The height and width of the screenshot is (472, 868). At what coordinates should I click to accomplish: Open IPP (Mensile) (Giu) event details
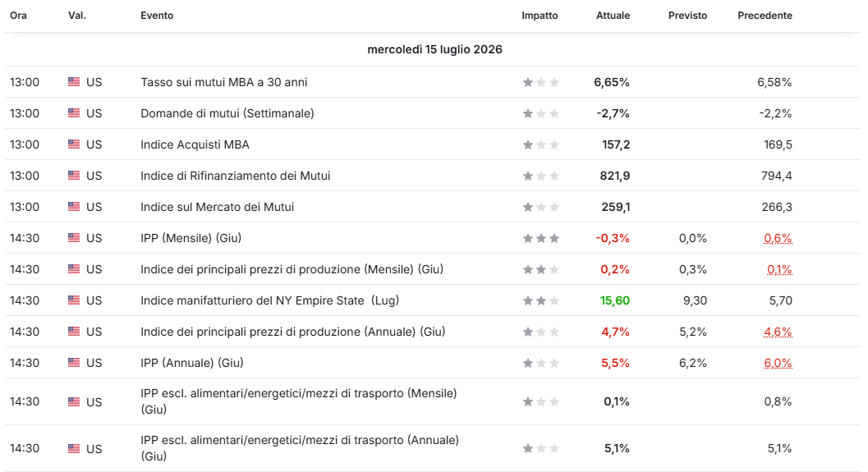click(x=191, y=238)
